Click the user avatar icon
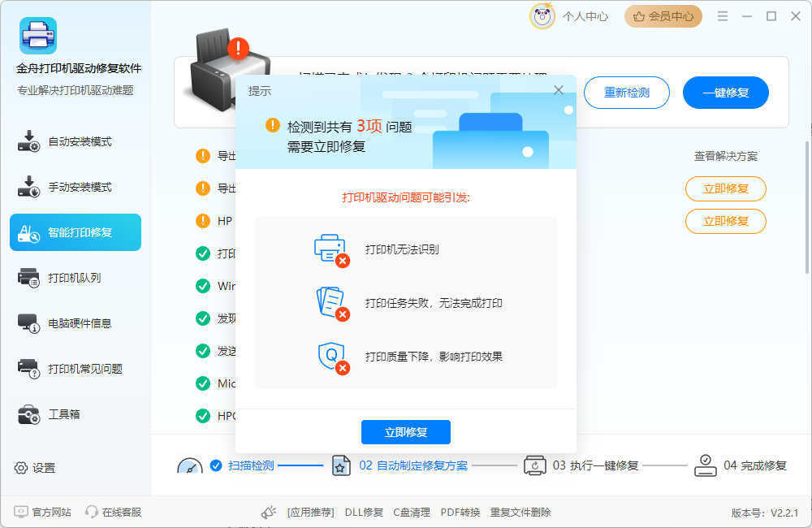812x528 pixels. [542, 16]
